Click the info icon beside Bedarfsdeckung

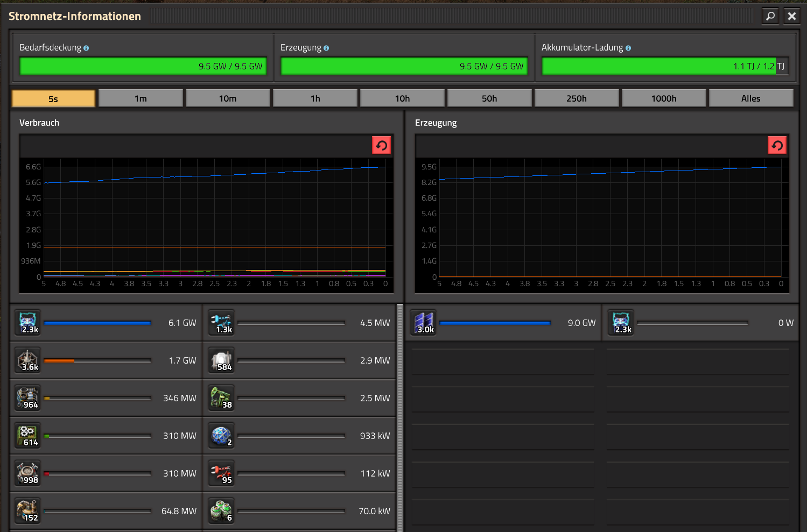click(x=86, y=48)
